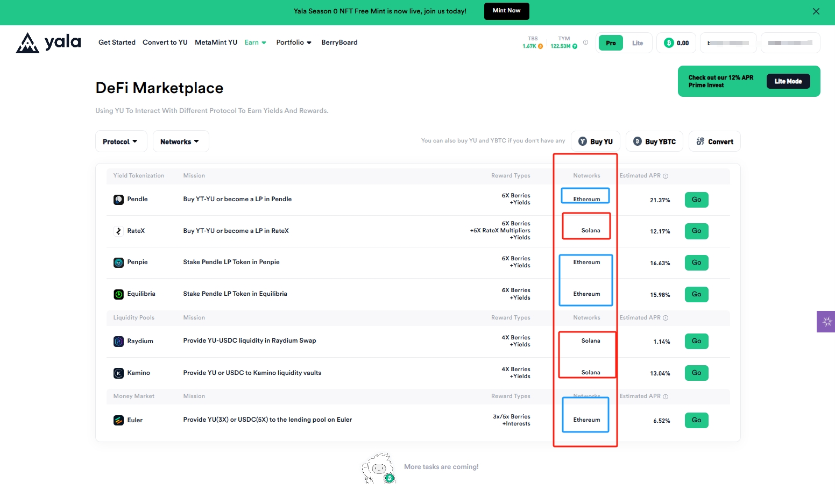Switch to Pro mode
This screenshot has height=504, width=835.
coord(611,43)
